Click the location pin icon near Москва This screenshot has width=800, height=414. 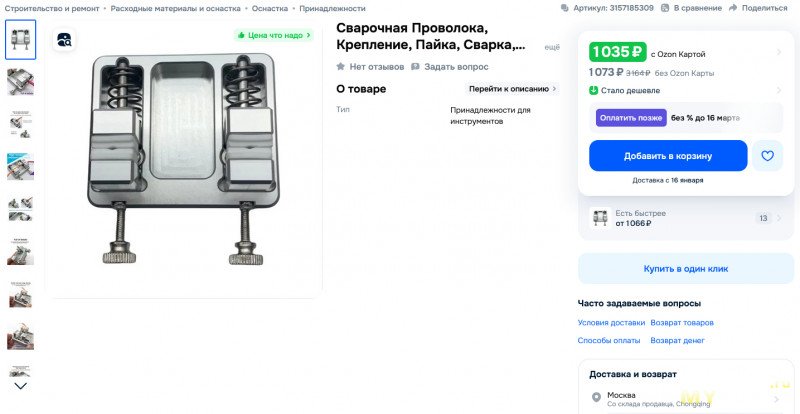596,398
